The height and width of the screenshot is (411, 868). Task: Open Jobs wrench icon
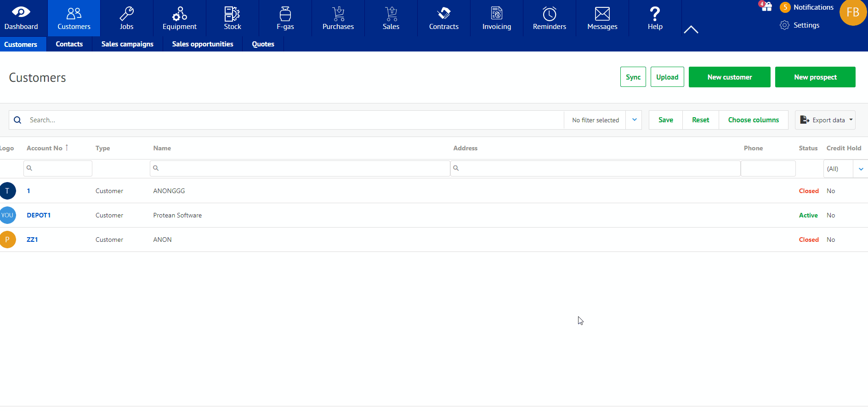(x=126, y=13)
